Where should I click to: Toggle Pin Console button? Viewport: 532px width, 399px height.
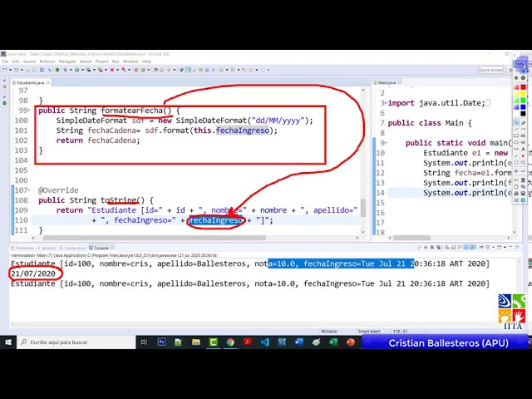[x=481, y=248]
